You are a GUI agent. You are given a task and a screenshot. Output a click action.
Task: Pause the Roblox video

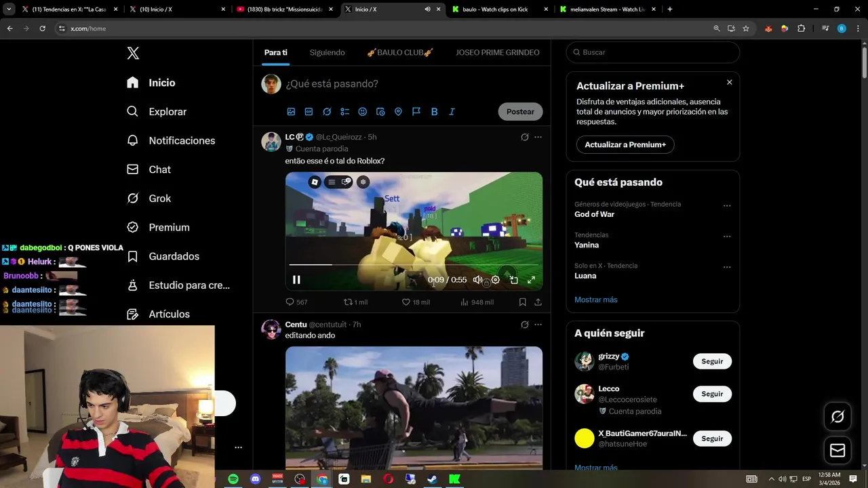(x=296, y=280)
